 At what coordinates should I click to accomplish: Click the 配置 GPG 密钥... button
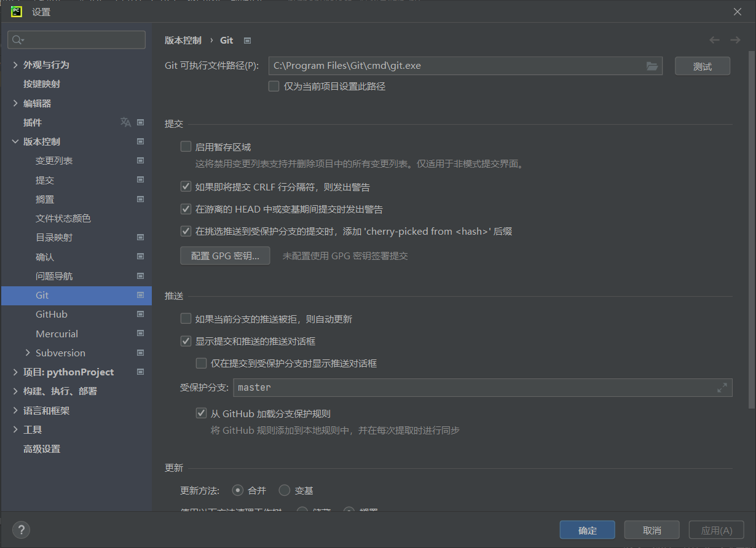(225, 256)
